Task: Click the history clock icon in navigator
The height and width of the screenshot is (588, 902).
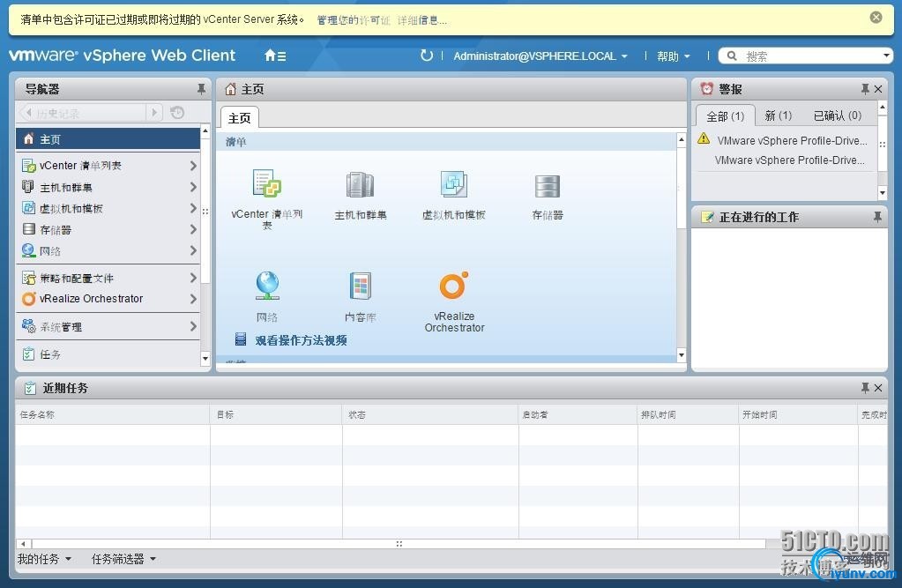Action: (177, 113)
